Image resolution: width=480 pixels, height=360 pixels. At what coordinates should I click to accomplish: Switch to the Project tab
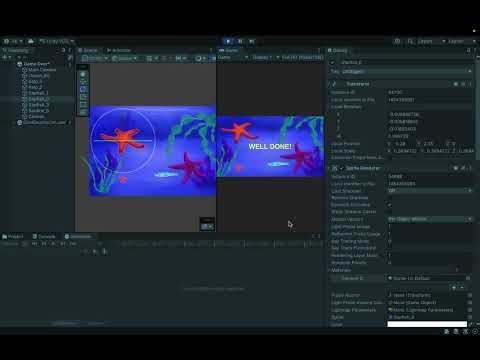point(13,236)
